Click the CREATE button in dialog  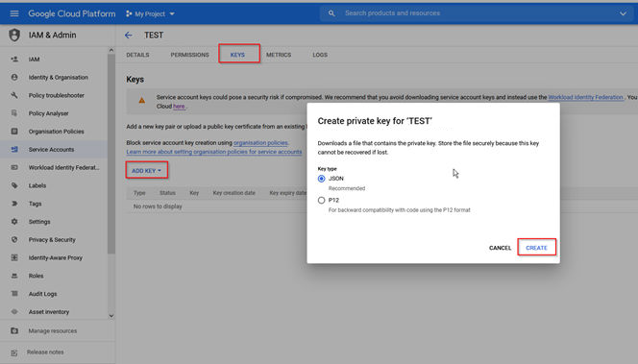click(537, 248)
